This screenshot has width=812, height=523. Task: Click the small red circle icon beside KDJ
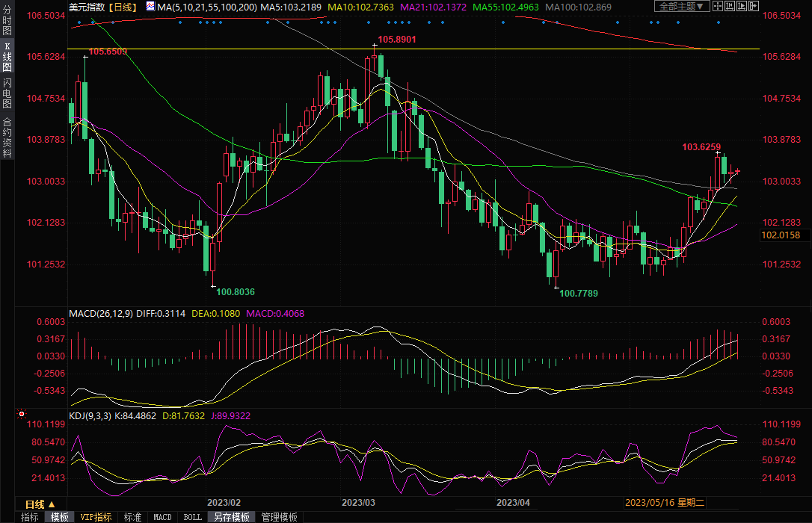[22, 414]
